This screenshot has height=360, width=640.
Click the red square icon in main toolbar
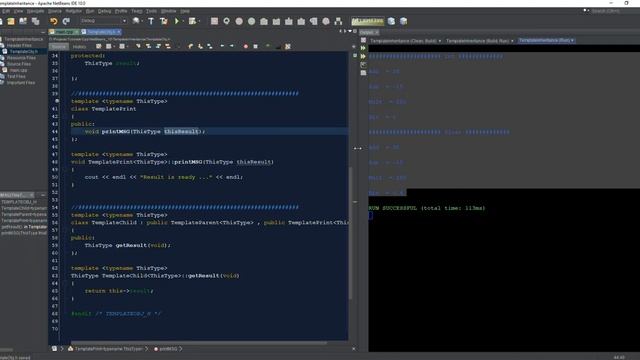214,21
